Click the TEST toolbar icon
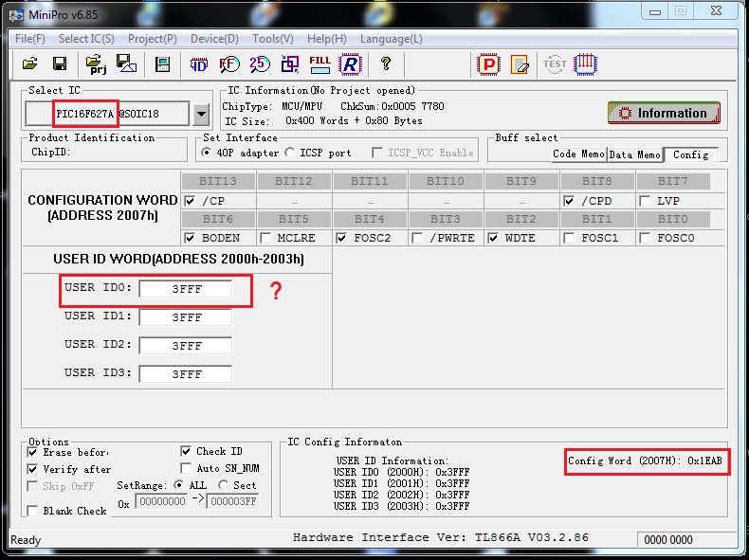 (555, 64)
